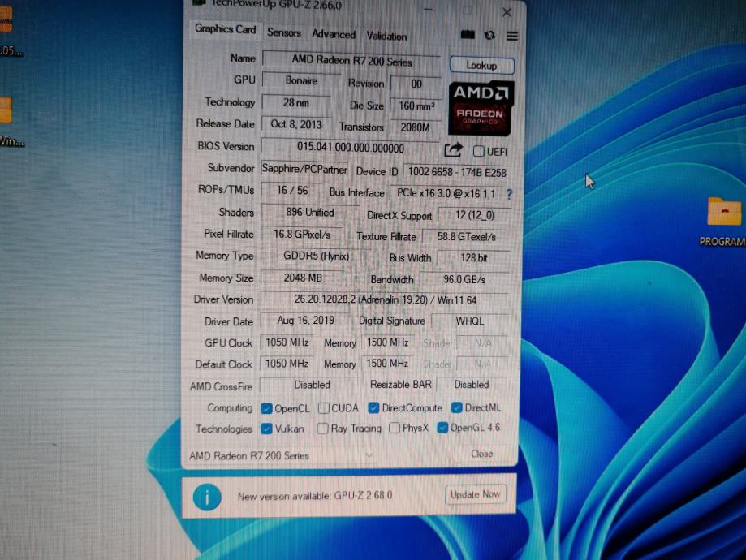
Task: Click the Texture Fillrate value 58.8 GTexel/s
Action: click(x=466, y=236)
